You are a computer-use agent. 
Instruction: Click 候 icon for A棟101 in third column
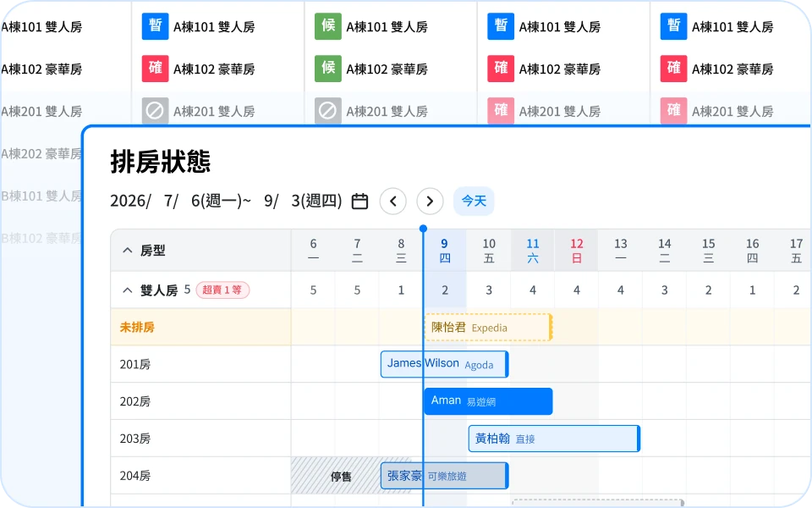(x=328, y=26)
